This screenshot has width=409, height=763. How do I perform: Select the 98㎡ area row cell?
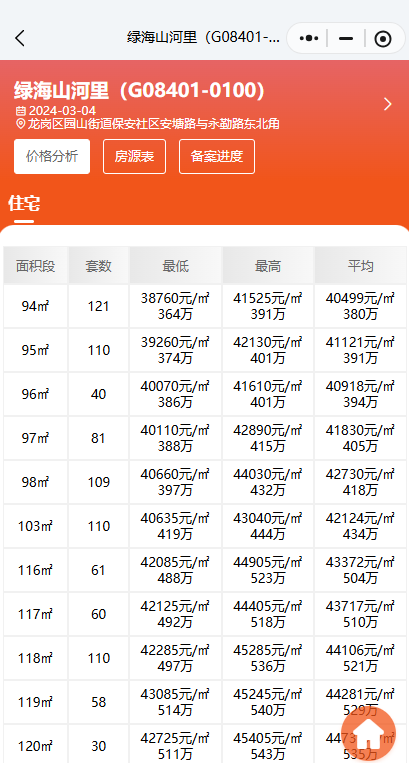coord(36,482)
